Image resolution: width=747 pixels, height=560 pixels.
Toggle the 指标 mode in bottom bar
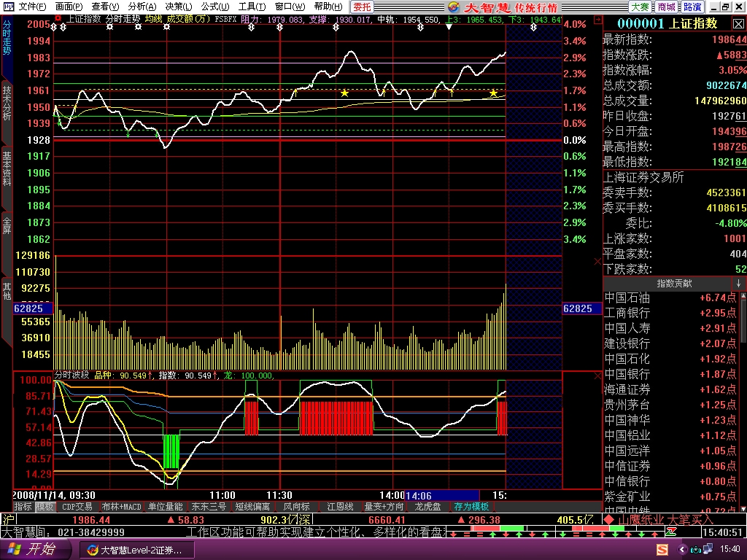coord(23,507)
